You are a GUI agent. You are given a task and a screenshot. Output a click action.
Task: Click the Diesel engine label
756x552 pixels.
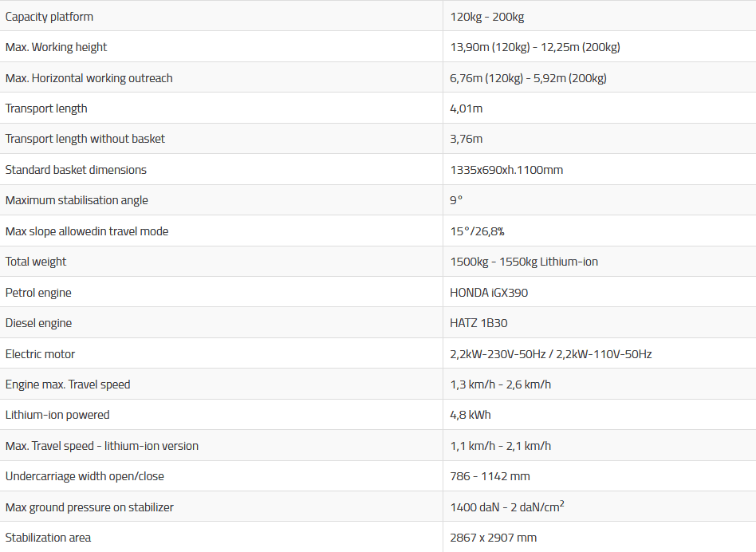pyautogui.click(x=38, y=323)
